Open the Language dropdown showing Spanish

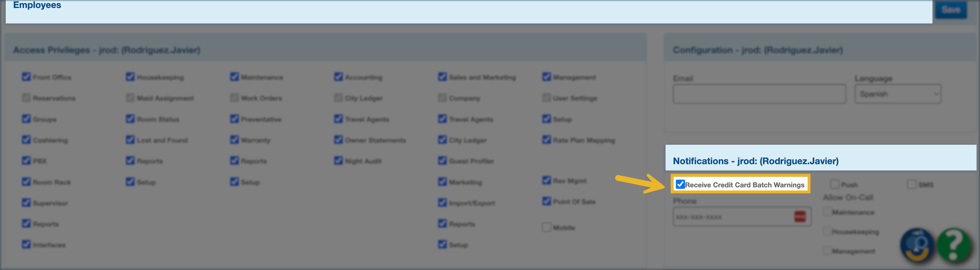tap(898, 94)
